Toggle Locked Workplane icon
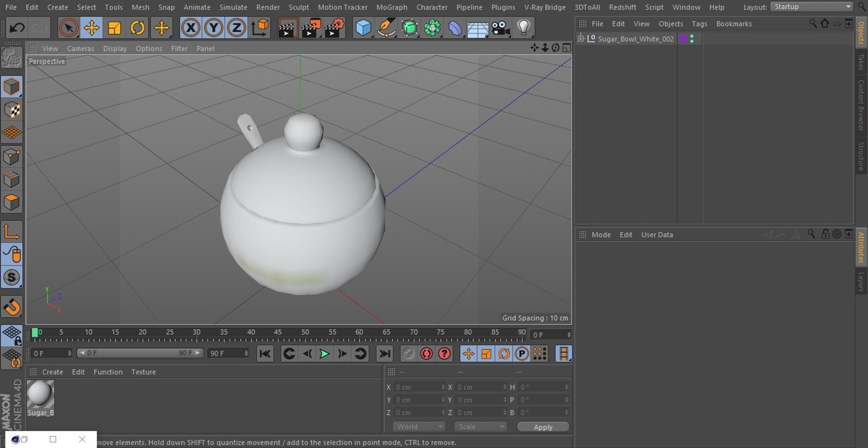This screenshot has width=868, height=448. point(12,335)
